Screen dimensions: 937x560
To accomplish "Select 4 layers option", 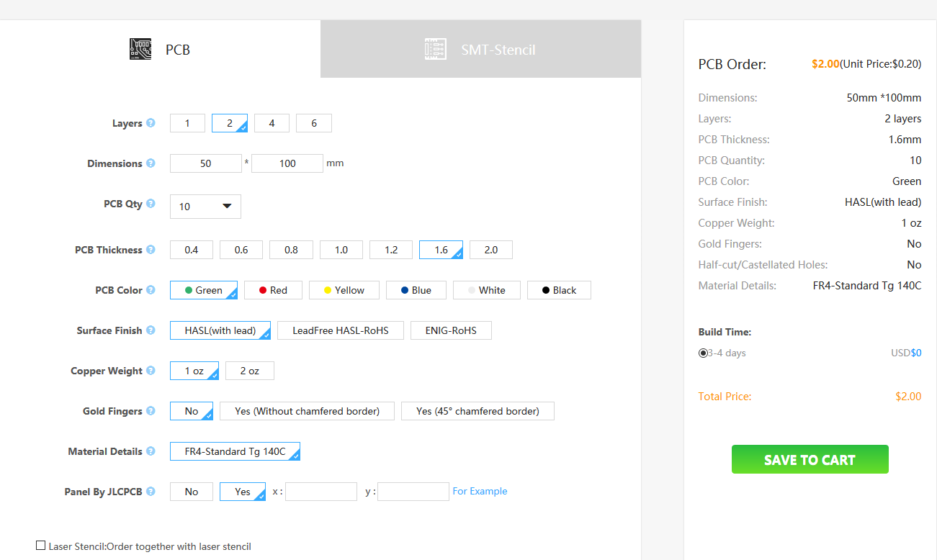I will point(272,123).
